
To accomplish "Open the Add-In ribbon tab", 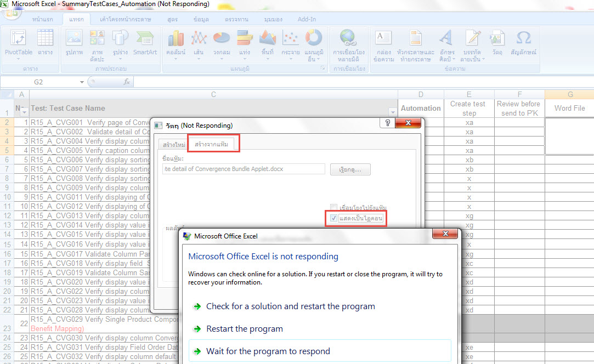I will pos(307,19).
